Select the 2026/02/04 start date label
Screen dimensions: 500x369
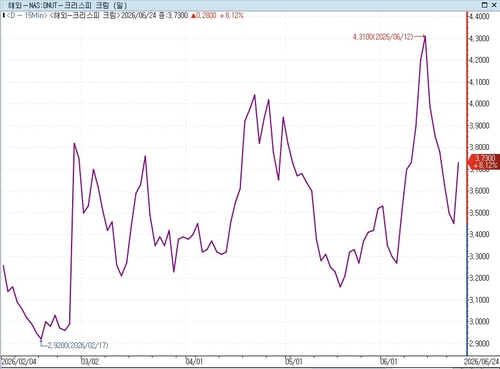click(19, 361)
